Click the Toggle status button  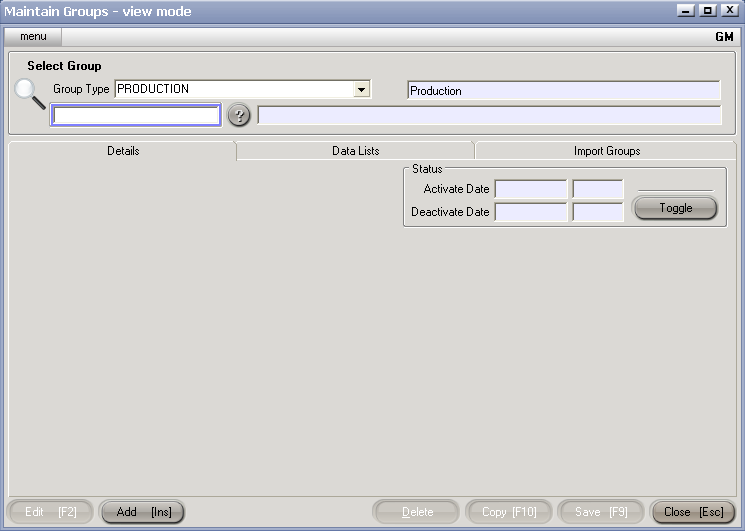point(676,208)
